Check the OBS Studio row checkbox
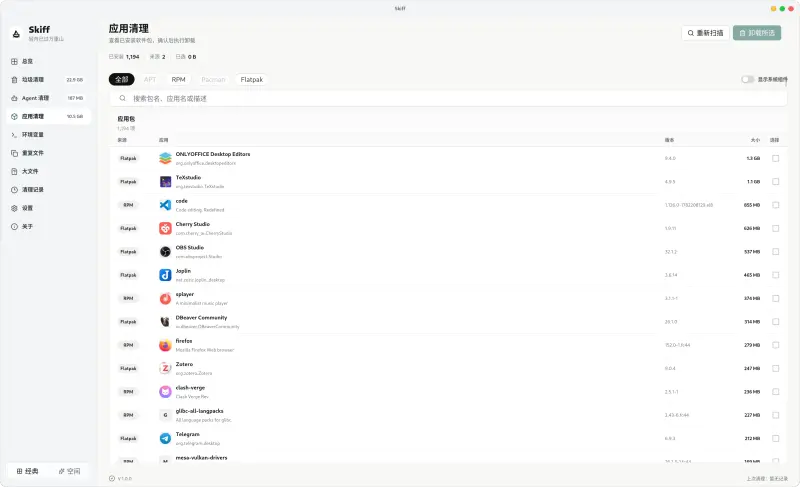800x487 pixels. tap(776, 251)
